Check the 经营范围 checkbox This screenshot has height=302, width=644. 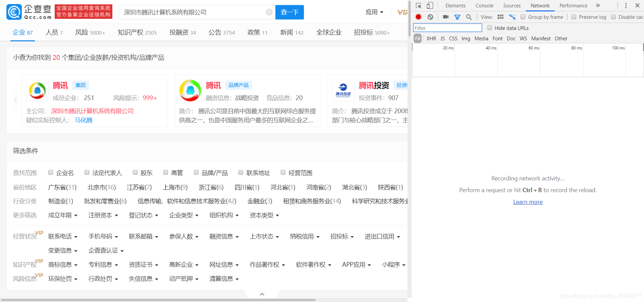283,172
